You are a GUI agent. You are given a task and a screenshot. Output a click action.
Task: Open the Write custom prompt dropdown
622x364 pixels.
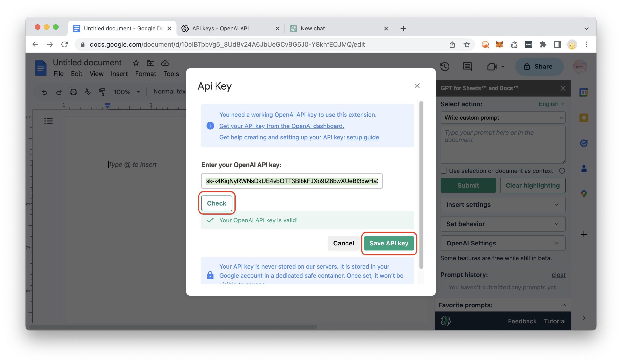(503, 118)
